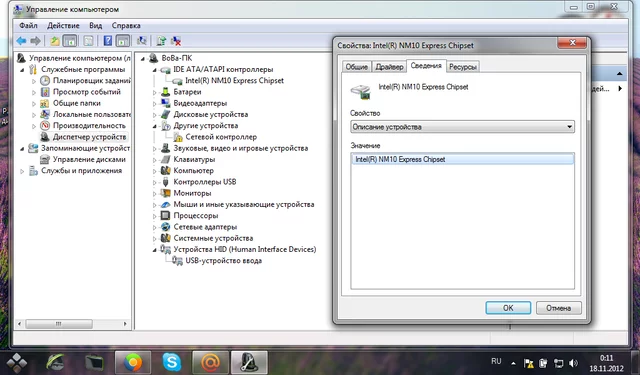Screen dimensions: 640x375
Task: Click the folder Up one level toolbar icon
Action: pos(55,41)
